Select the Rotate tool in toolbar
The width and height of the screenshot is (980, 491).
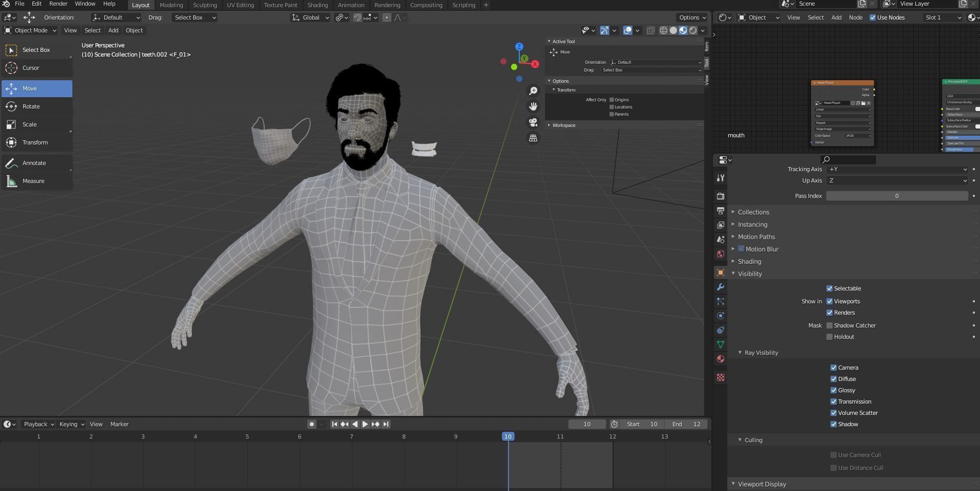[x=31, y=106]
